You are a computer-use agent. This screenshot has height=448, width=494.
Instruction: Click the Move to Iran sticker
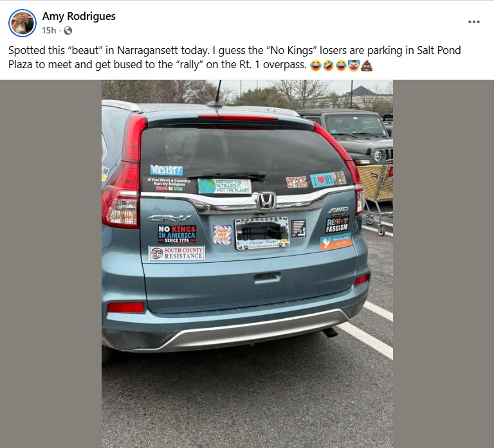(x=169, y=184)
